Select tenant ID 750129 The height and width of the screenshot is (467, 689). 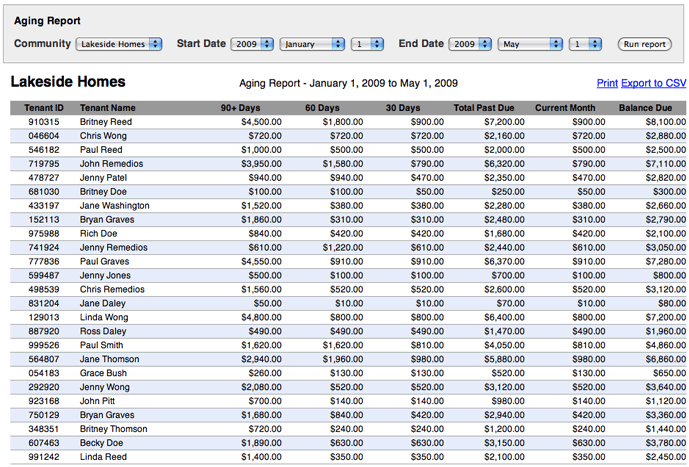pos(44,415)
